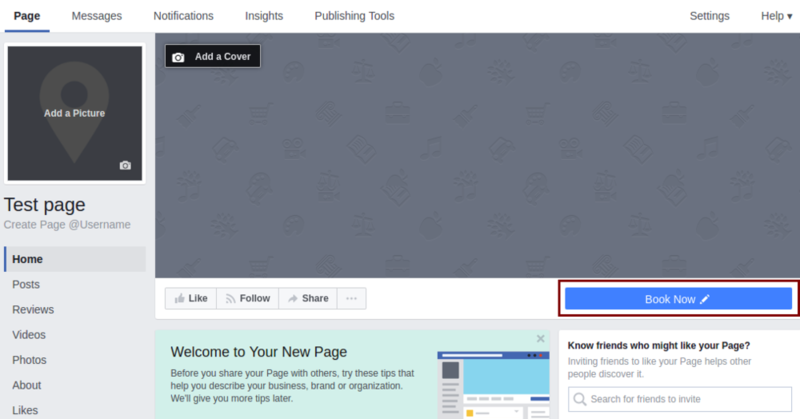
Task: Open page Settings
Action: [x=709, y=16]
